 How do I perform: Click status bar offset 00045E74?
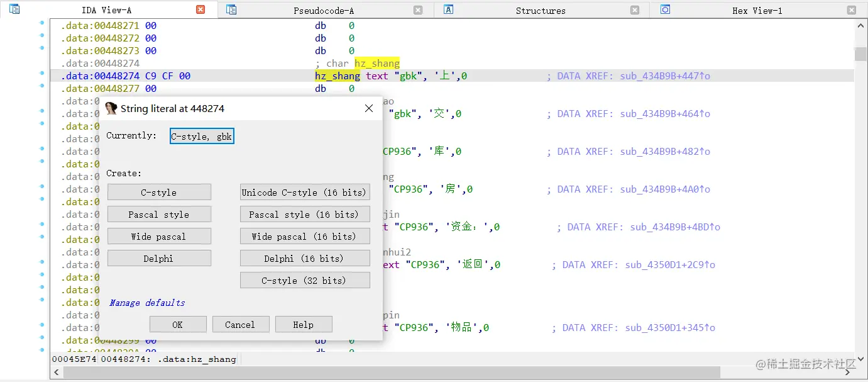[x=74, y=359]
